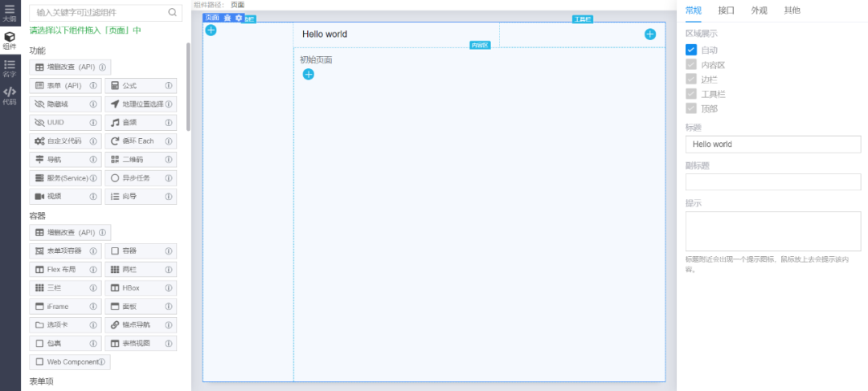Click 页面 in the component path breadcrumb

click(x=237, y=5)
